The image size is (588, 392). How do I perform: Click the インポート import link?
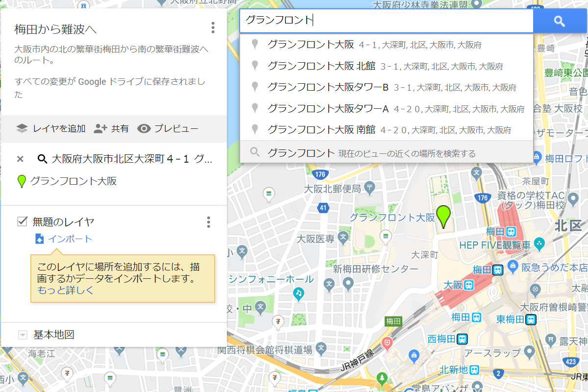(70, 239)
